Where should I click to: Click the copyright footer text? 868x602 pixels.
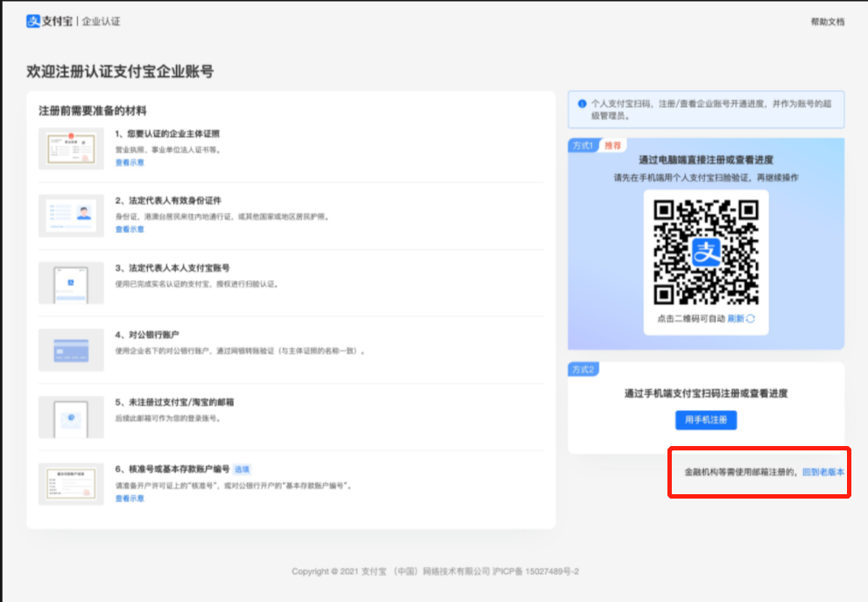click(435, 571)
